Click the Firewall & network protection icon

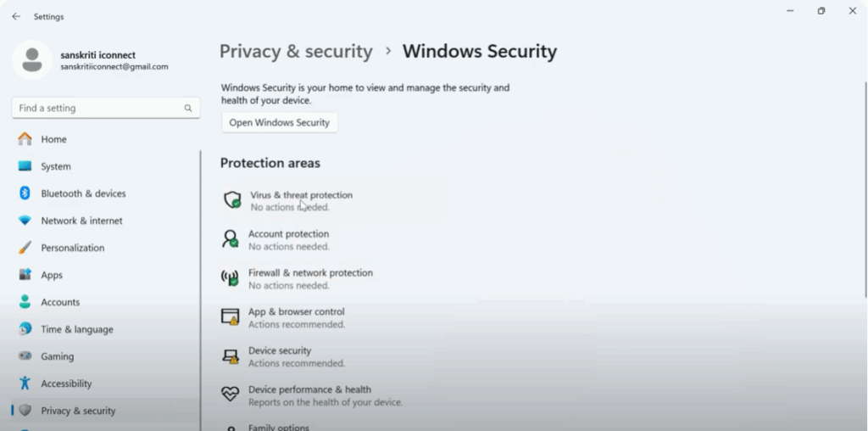pos(230,278)
